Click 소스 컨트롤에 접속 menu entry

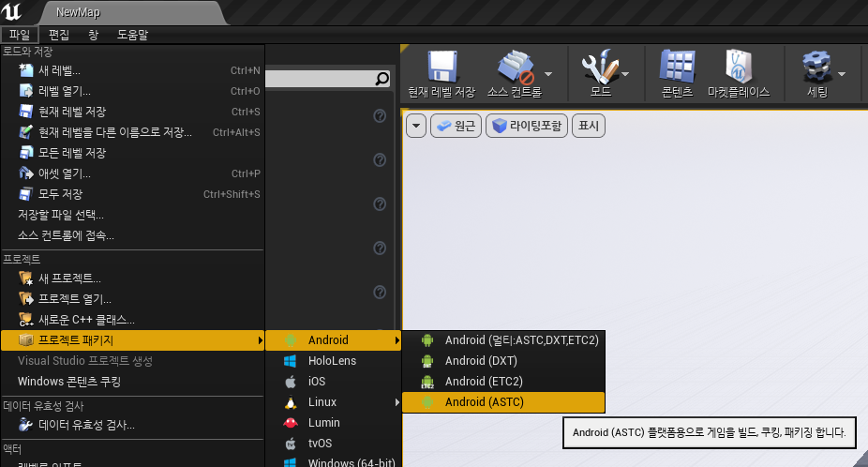point(133,236)
